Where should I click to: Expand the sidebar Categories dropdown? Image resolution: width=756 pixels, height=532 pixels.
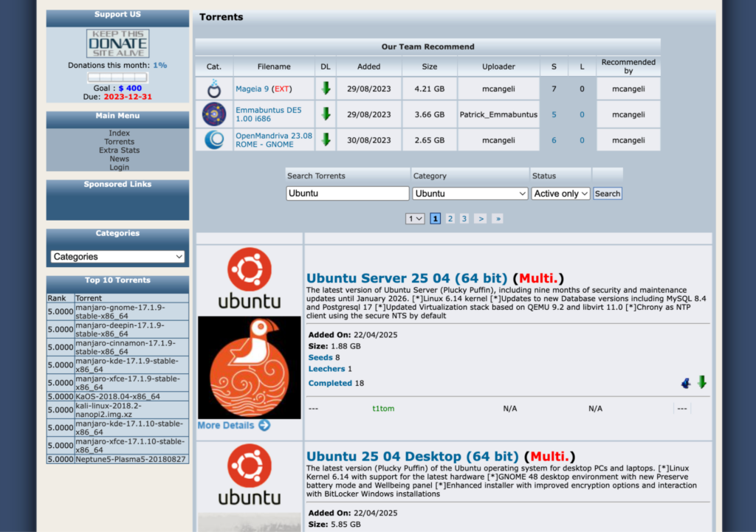[x=117, y=257]
